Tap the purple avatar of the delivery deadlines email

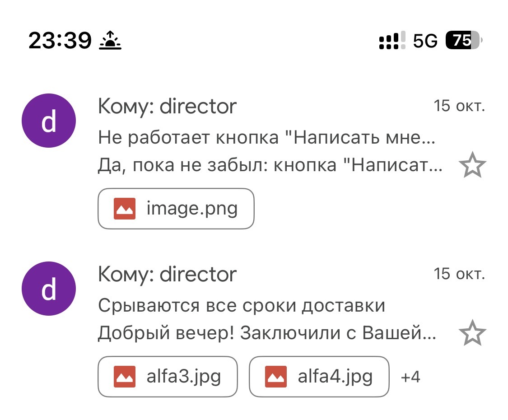click(49, 288)
